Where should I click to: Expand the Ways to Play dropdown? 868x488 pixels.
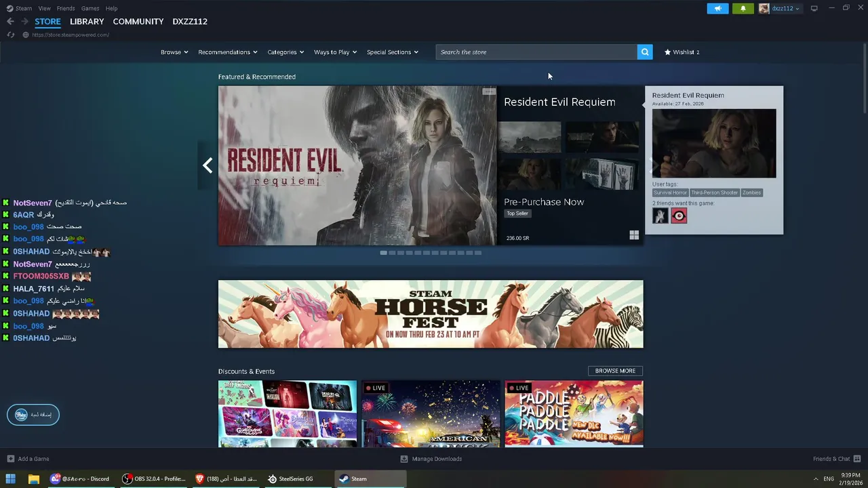pyautogui.click(x=335, y=52)
